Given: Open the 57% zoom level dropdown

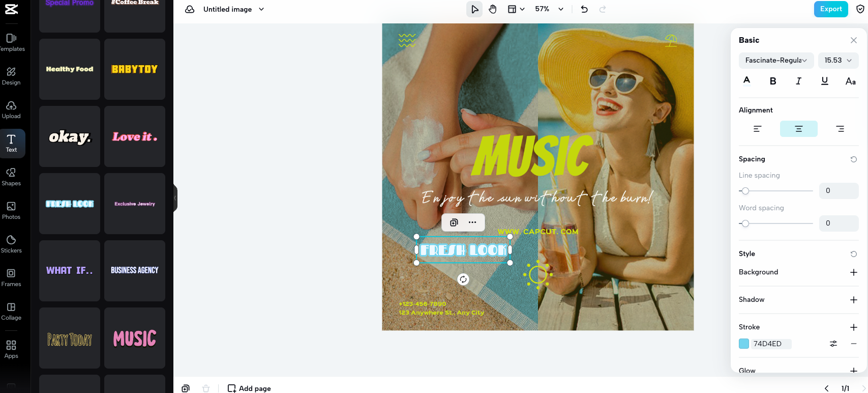Looking at the screenshot, I should tap(549, 9).
